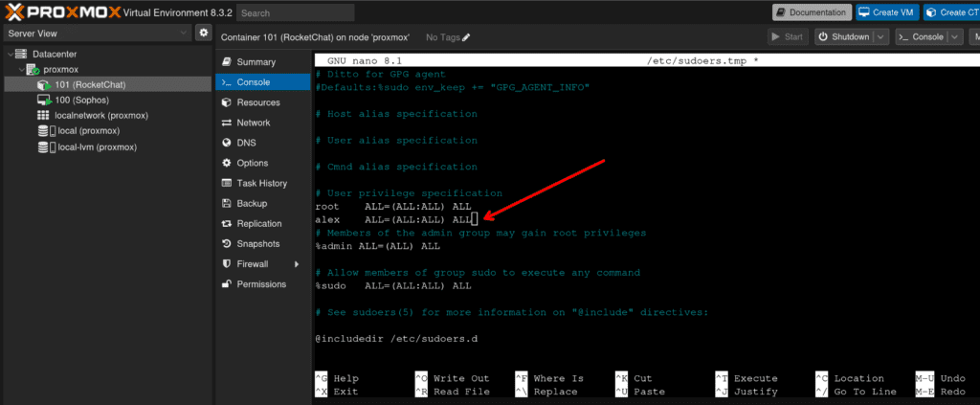Expand the Shutdown dropdown arrow
The height and width of the screenshot is (405, 980).
[879, 37]
